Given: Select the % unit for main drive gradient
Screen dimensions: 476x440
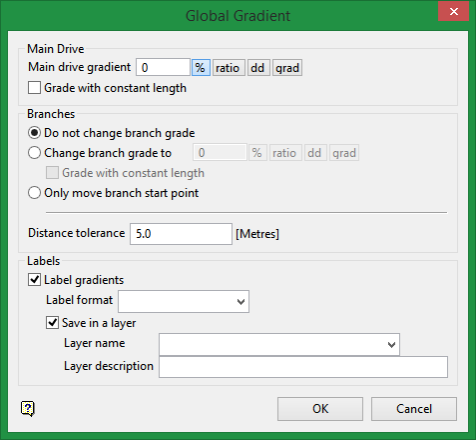Looking at the screenshot, I should [201, 68].
